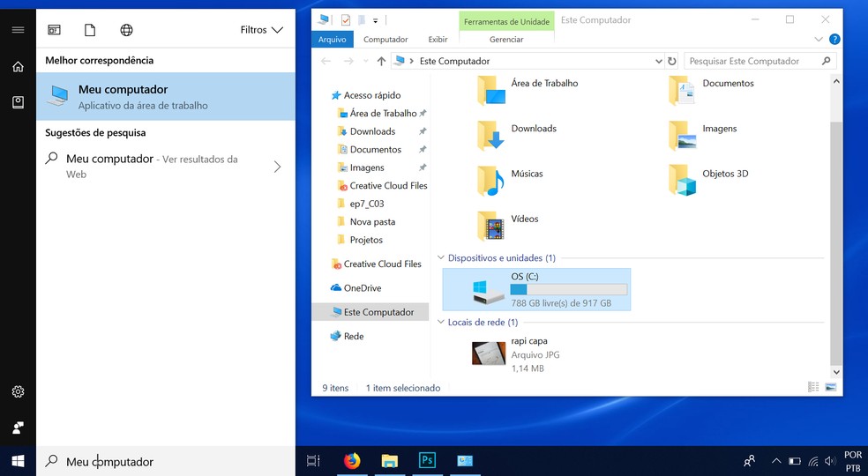Expand the Filtros dropdown
This screenshot has height=476, width=868.
tap(261, 30)
